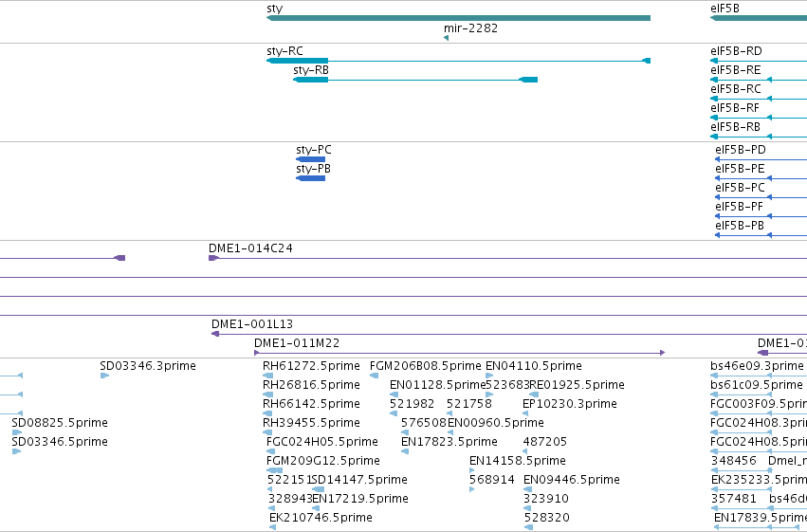807x532 pixels.
Task: Click the RH61272.5prime EST label
Action: tap(311, 366)
